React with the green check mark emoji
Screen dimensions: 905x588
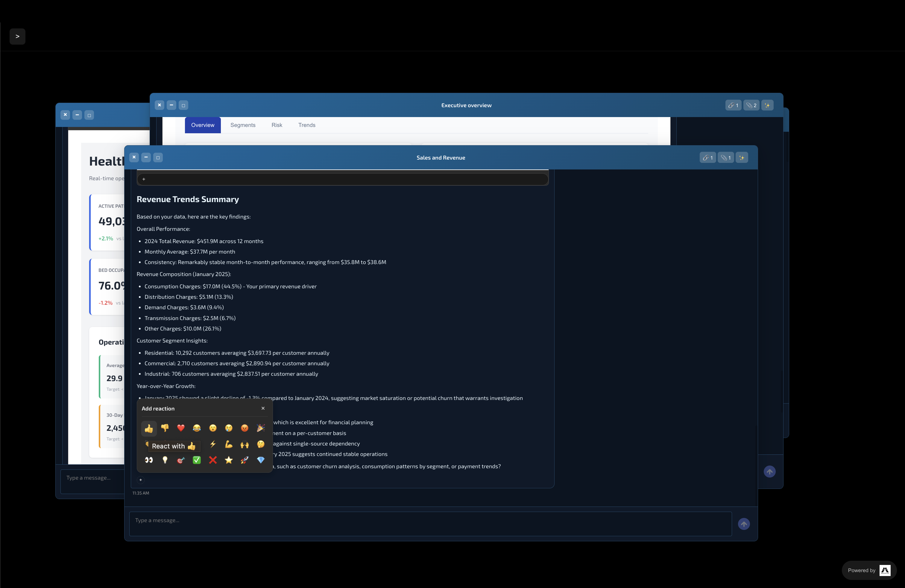tap(197, 460)
